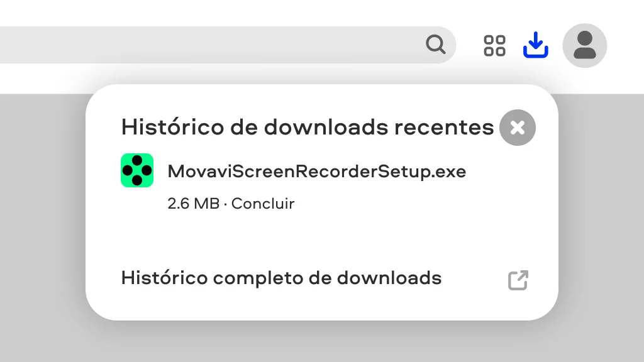Click the 2.6 MB file size label
Image resolution: width=644 pixels, height=362 pixels.
coord(194,204)
